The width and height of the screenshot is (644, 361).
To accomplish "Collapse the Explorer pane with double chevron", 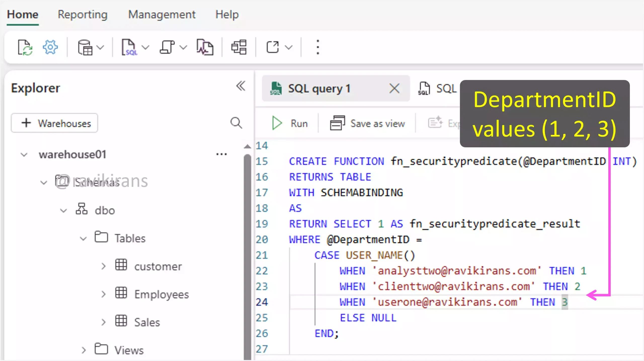I will (x=241, y=86).
